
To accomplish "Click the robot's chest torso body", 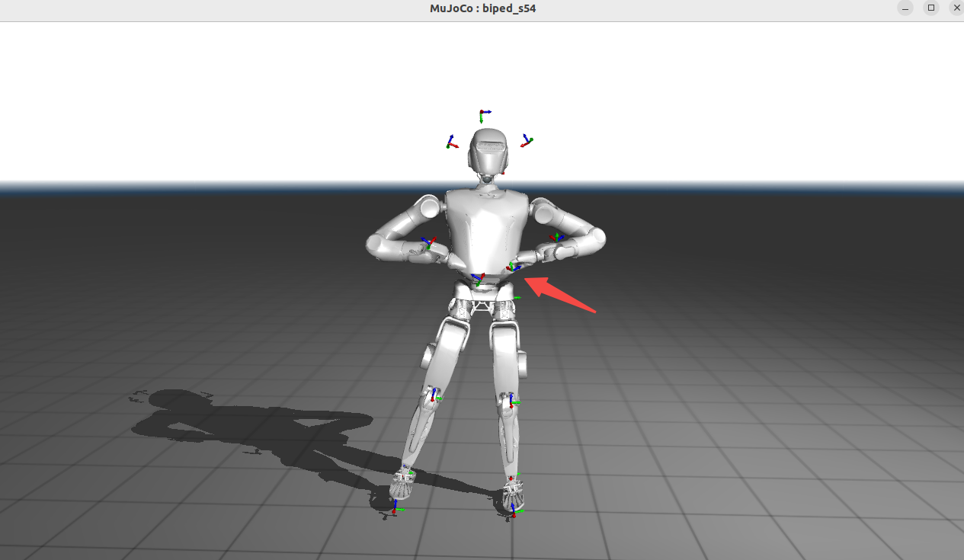I will click(485, 225).
